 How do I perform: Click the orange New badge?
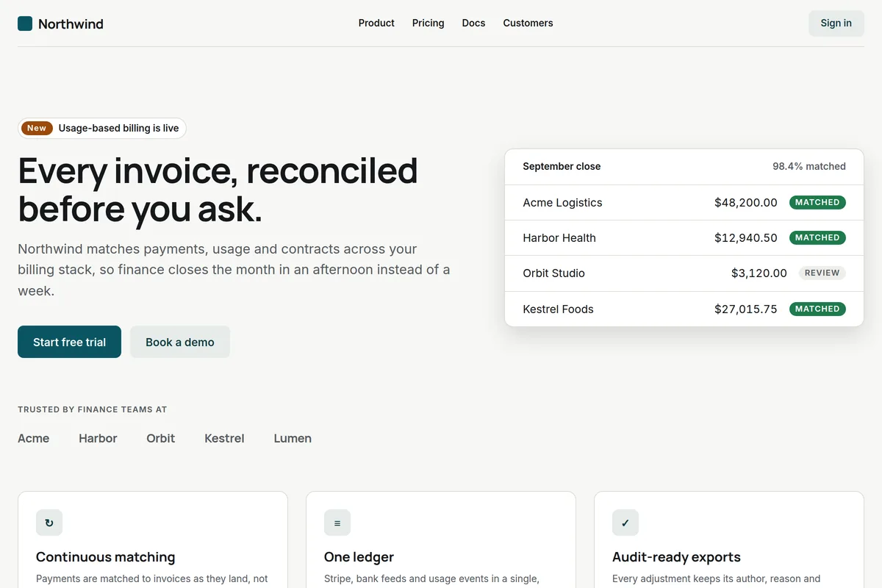(37, 128)
